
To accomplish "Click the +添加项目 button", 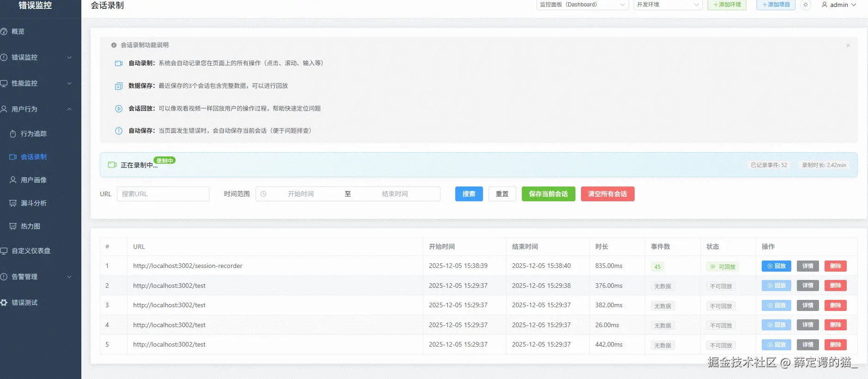I will 776,5.
